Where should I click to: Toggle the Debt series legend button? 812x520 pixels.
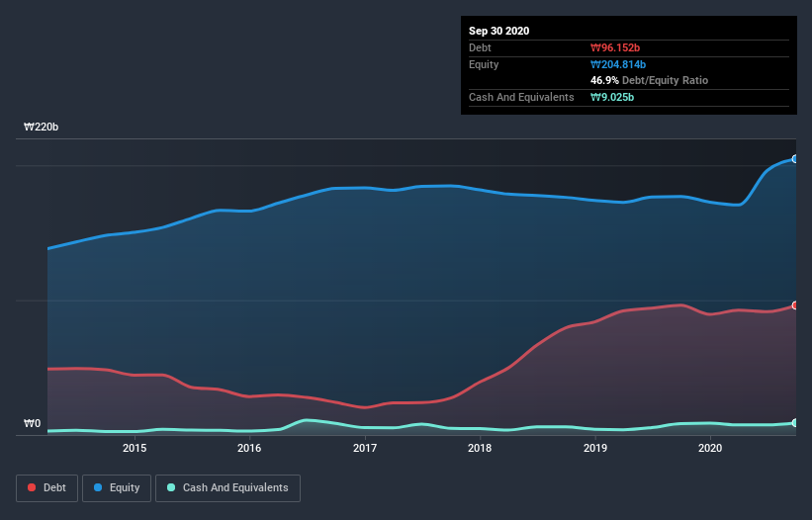[46, 488]
